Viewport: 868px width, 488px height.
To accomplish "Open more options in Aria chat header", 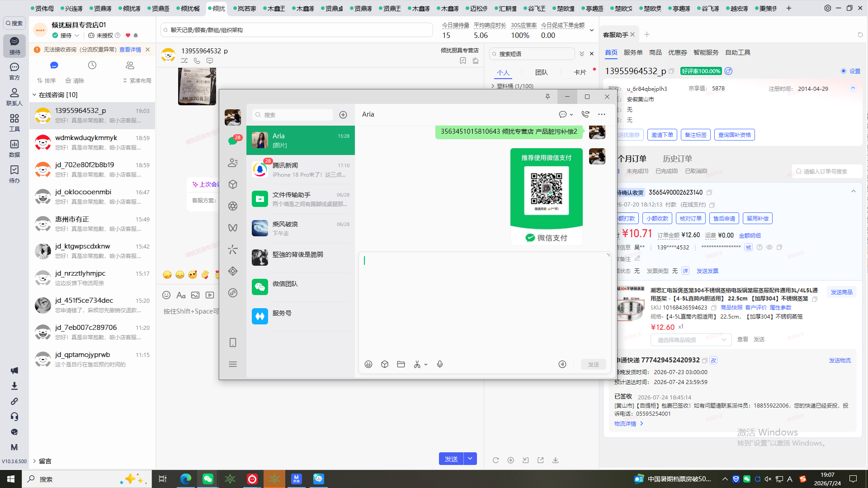I will (602, 114).
